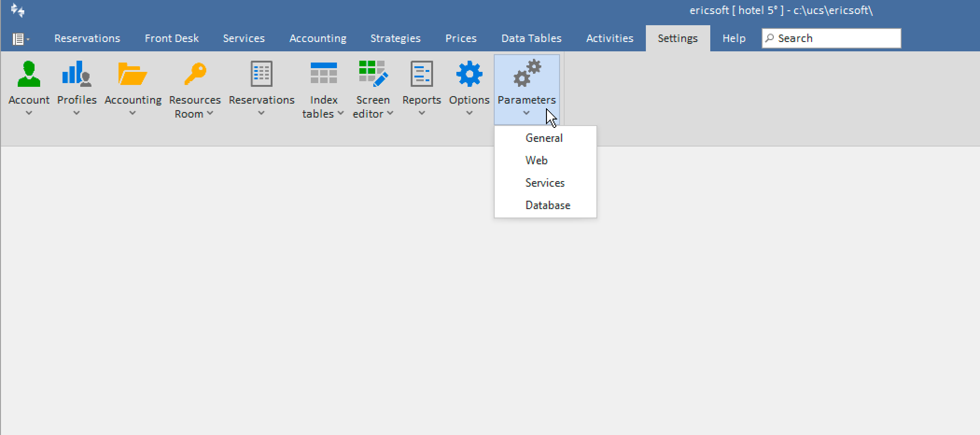The image size is (980, 435).
Task: Expand the Accounting ribbon dropdown chevron
Action: 133,113
